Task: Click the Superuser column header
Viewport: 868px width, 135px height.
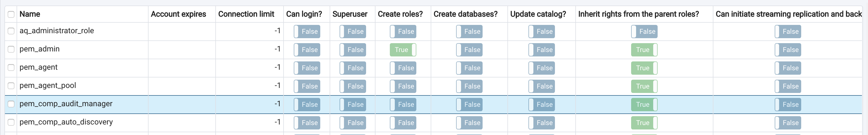Action: (350, 14)
